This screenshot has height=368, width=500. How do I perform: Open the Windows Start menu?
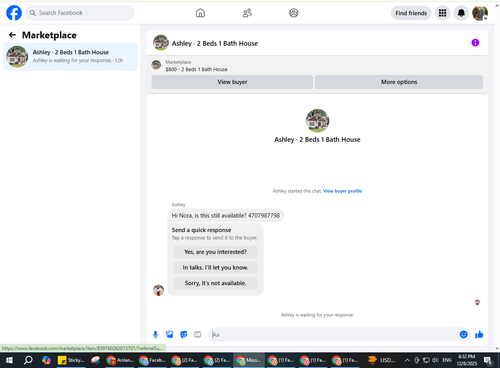pos(9,360)
